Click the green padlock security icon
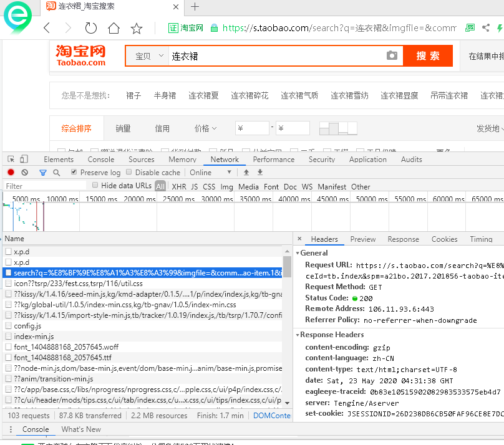 pos(214,28)
